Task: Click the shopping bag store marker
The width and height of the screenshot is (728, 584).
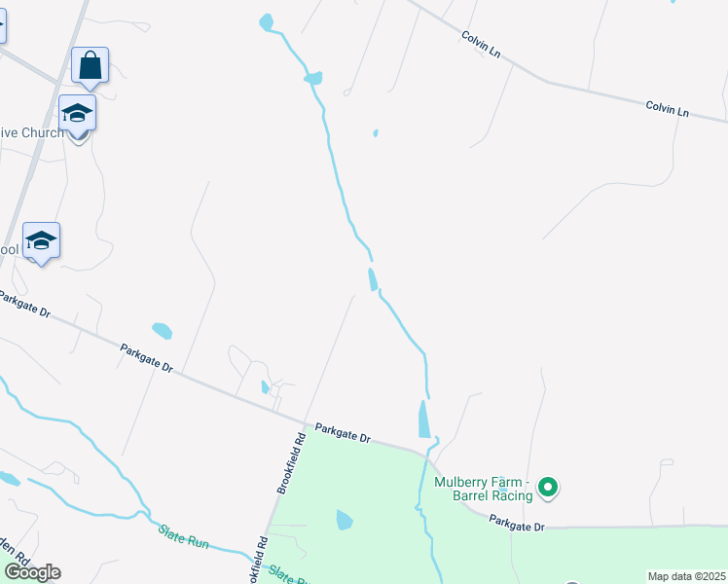Action: point(91,68)
